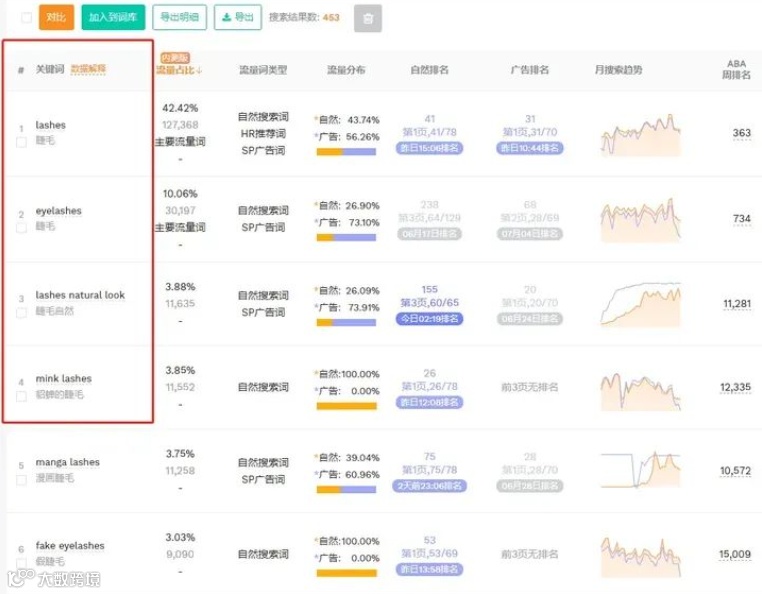Click the 流量词类型 column header
762x594 pixels.
coord(263,70)
